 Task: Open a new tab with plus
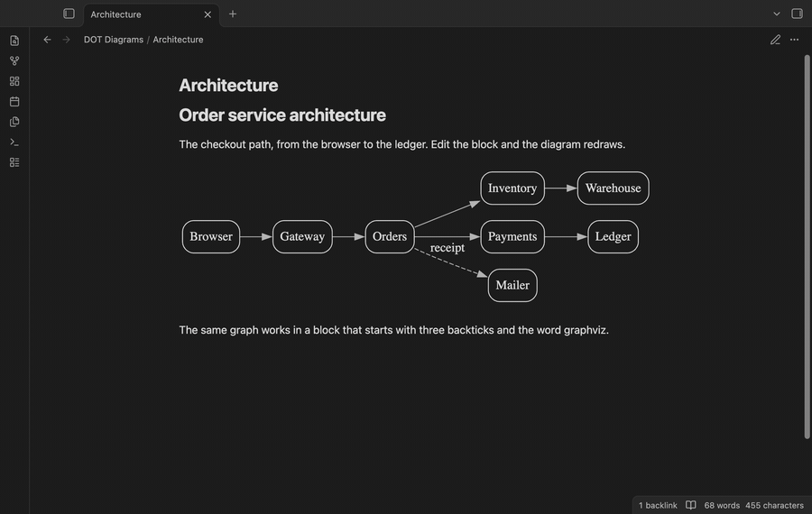233,14
